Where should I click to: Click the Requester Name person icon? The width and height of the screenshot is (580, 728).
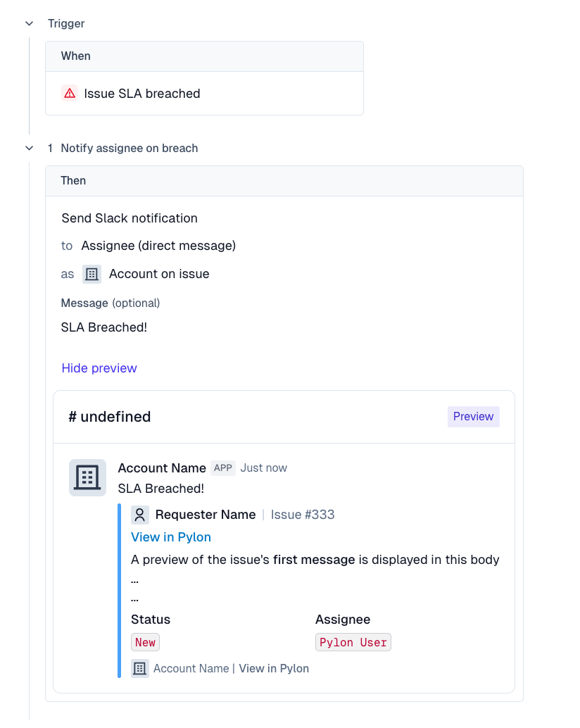140,515
